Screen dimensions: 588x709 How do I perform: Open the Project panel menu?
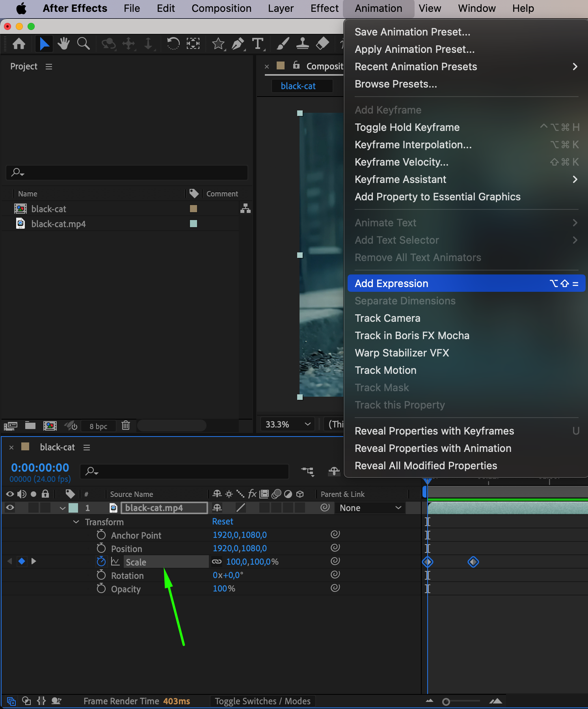coord(49,67)
